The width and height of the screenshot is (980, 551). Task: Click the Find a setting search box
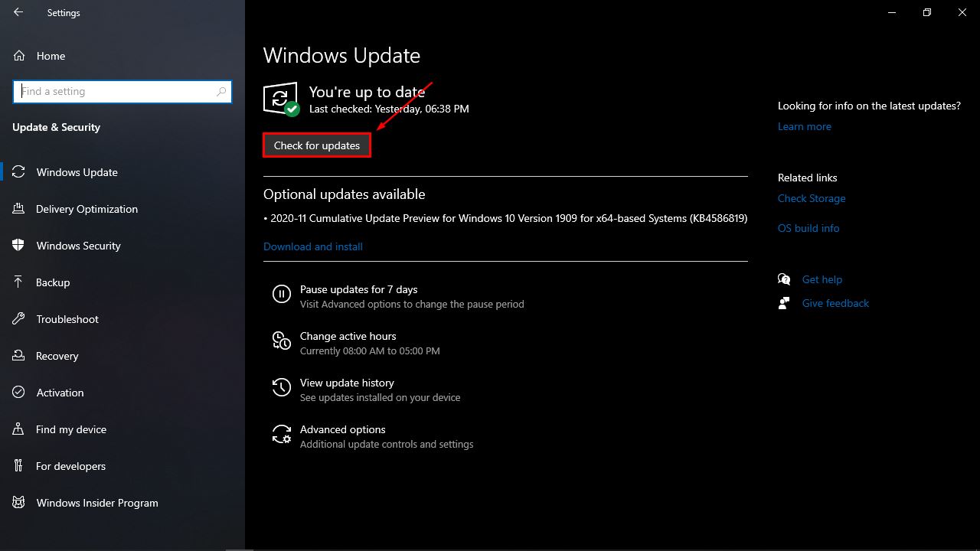tap(122, 92)
